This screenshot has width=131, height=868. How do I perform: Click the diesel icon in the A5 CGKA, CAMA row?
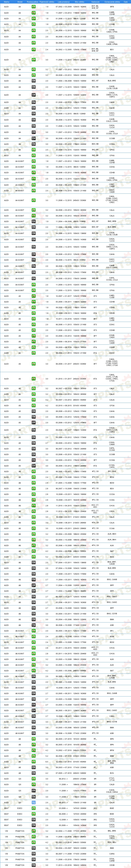[x=34, y=443]
